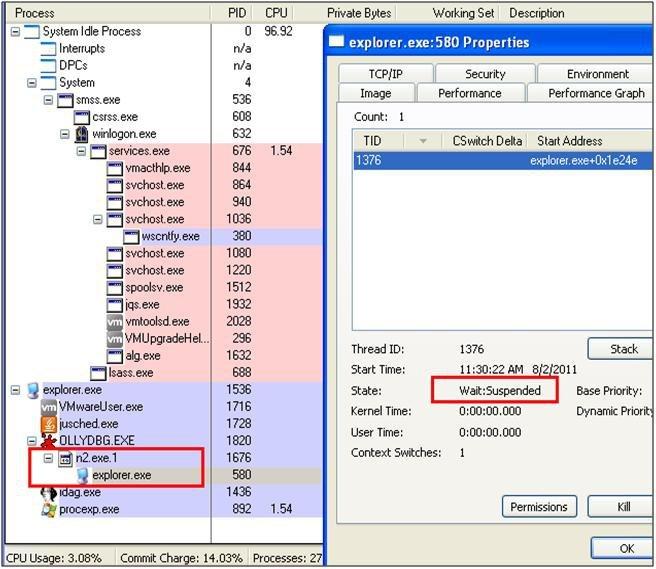
Task: Click the winlogon.exe process icon
Action: [x=81, y=134]
